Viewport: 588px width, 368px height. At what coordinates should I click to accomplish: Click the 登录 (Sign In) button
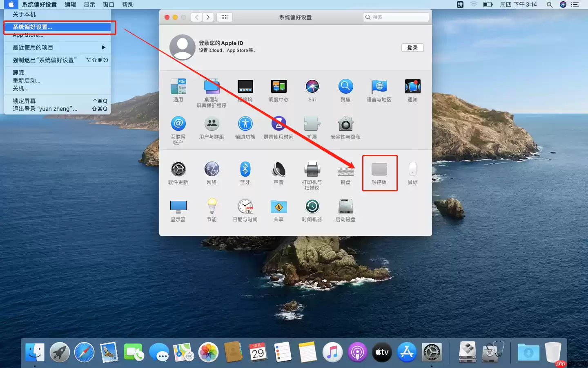click(x=412, y=47)
